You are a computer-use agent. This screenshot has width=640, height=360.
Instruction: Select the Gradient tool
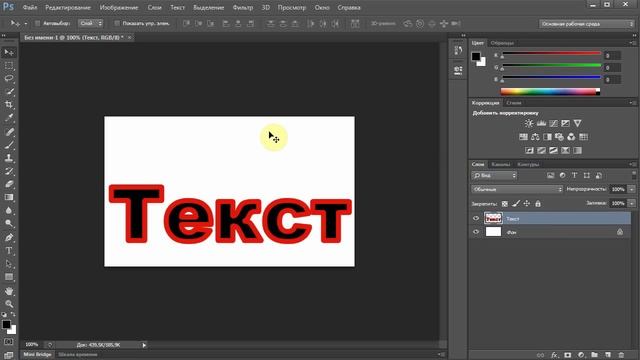pyautogui.click(x=9, y=197)
